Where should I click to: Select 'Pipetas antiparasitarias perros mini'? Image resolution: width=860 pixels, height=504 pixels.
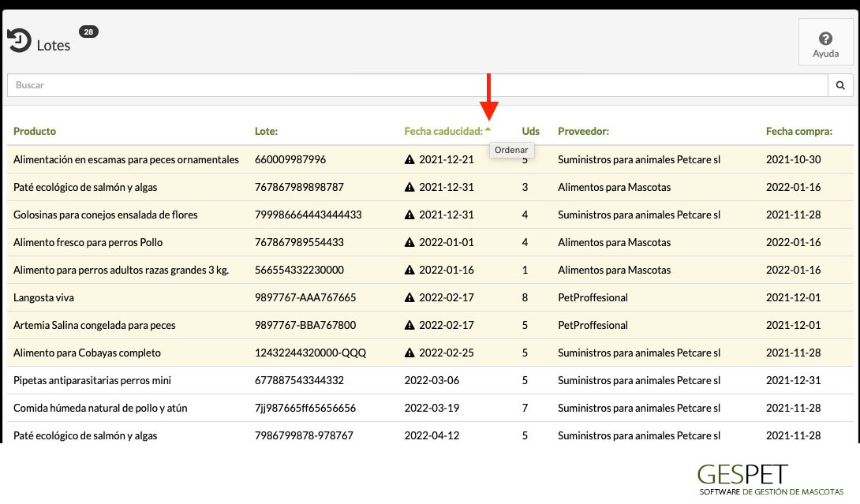[92, 380]
